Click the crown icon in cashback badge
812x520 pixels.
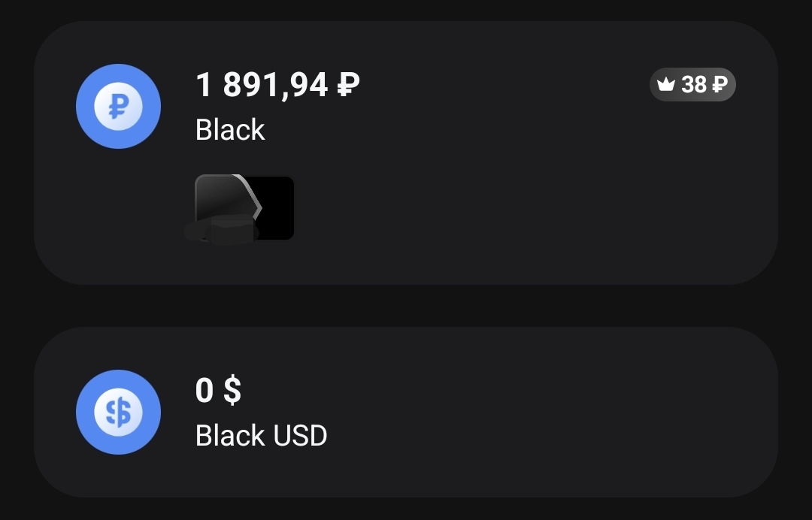(x=666, y=84)
